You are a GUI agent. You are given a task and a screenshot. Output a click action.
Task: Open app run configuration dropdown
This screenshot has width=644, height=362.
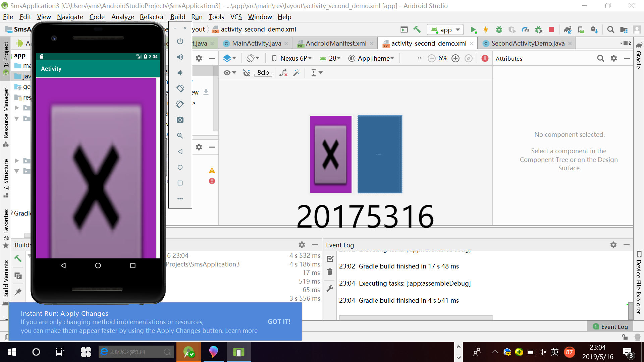[x=445, y=30]
